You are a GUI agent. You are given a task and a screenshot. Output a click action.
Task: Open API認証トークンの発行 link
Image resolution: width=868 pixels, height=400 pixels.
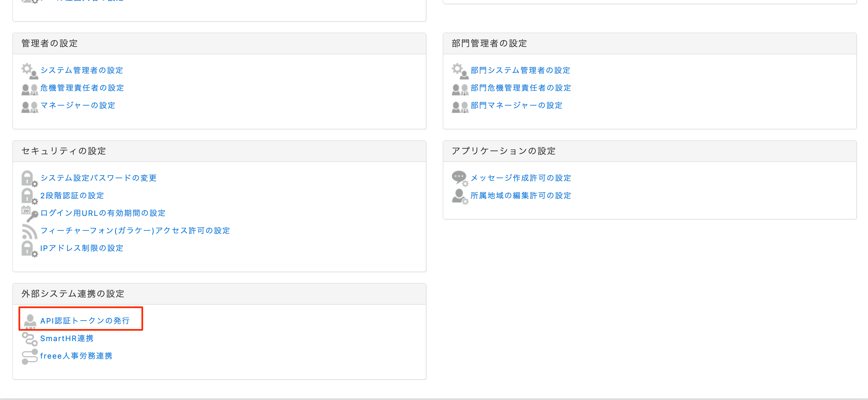85,321
